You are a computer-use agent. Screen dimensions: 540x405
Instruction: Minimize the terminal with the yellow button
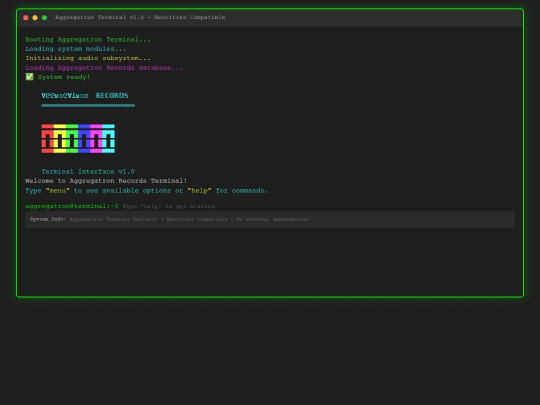click(35, 18)
